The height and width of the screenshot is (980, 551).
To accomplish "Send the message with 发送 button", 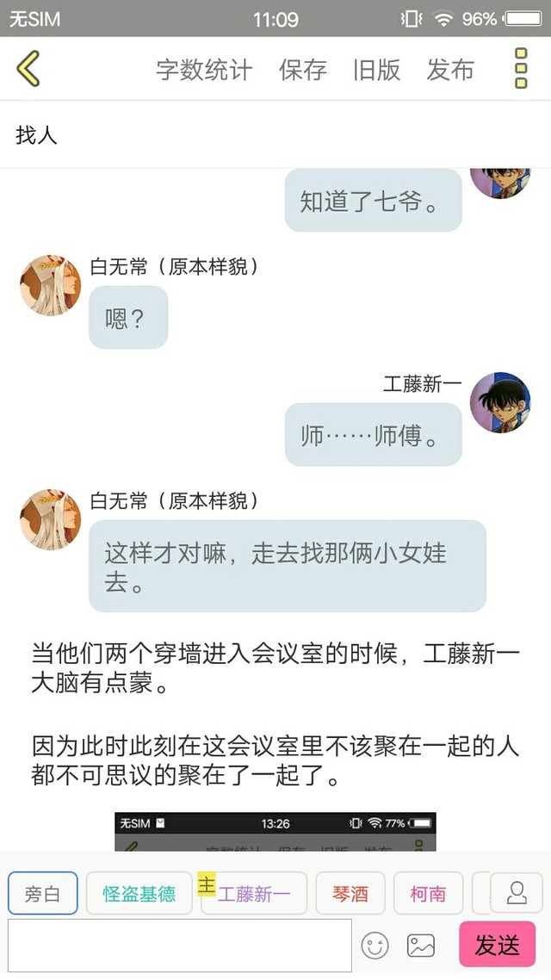I will click(498, 945).
